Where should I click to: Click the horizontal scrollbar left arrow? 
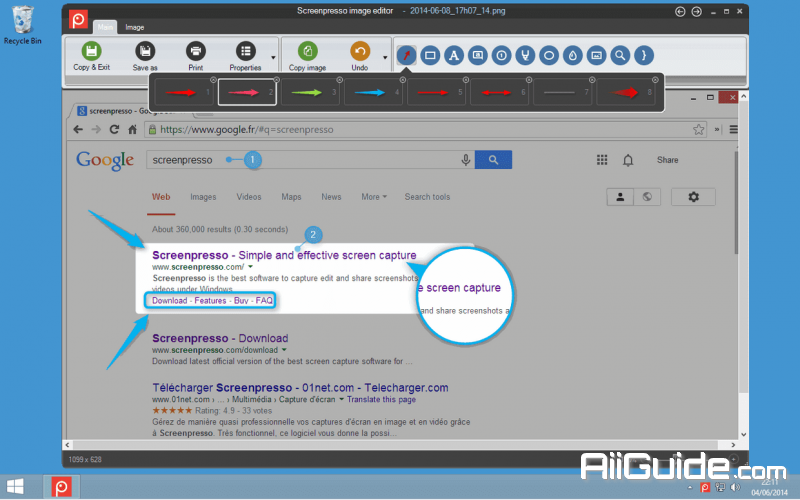point(68,445)
